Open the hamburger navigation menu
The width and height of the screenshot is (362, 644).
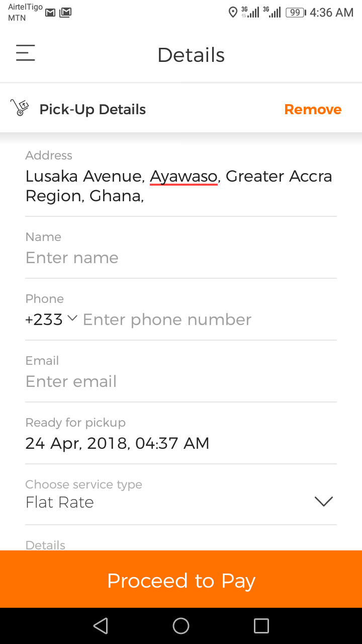[x=25, y=53]
